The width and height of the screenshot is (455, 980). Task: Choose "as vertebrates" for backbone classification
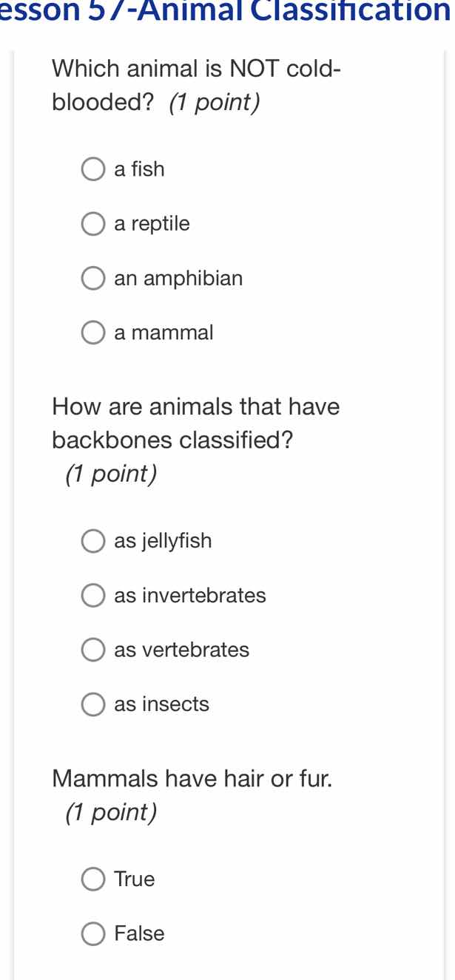[92, 650]
